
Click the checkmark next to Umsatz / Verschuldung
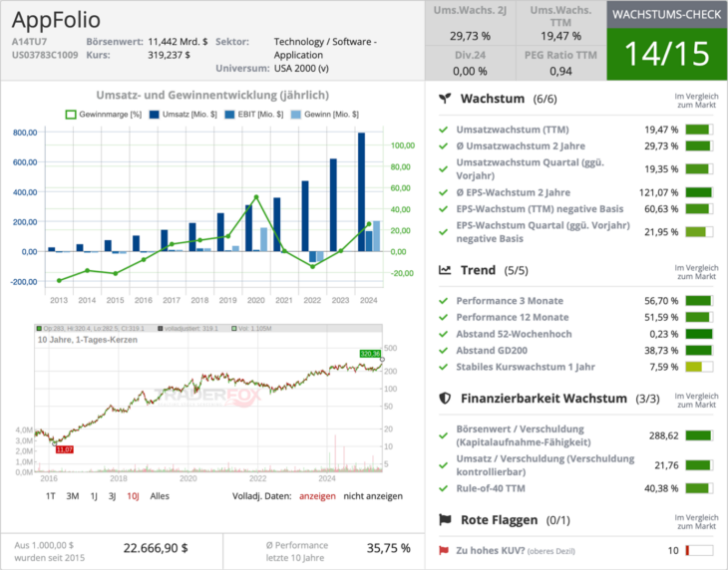point(444,465)
